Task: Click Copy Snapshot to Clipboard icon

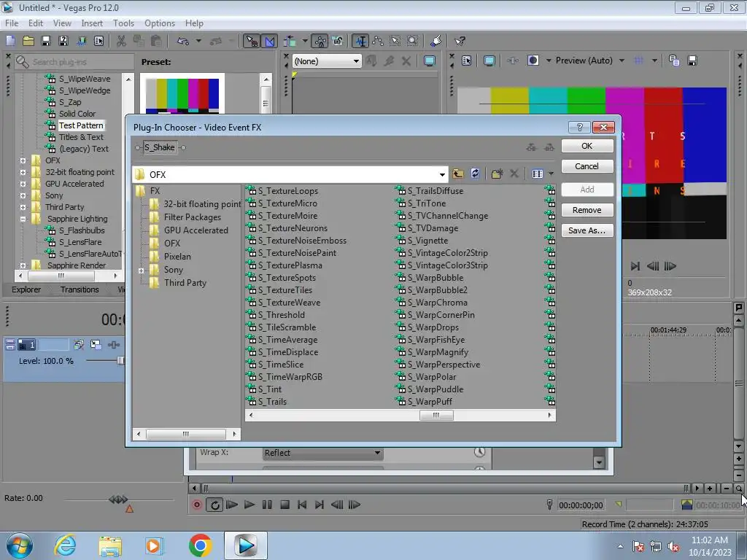Action: [x=673, y=61]
